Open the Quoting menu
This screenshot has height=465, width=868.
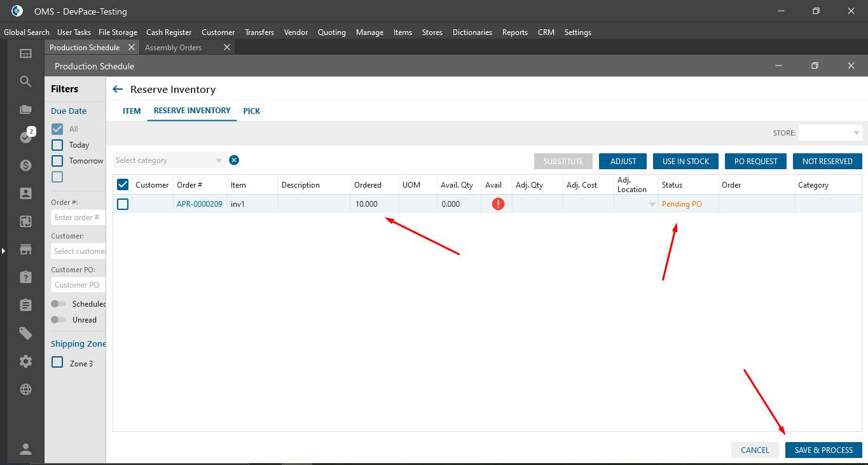[x=332, y=32]
